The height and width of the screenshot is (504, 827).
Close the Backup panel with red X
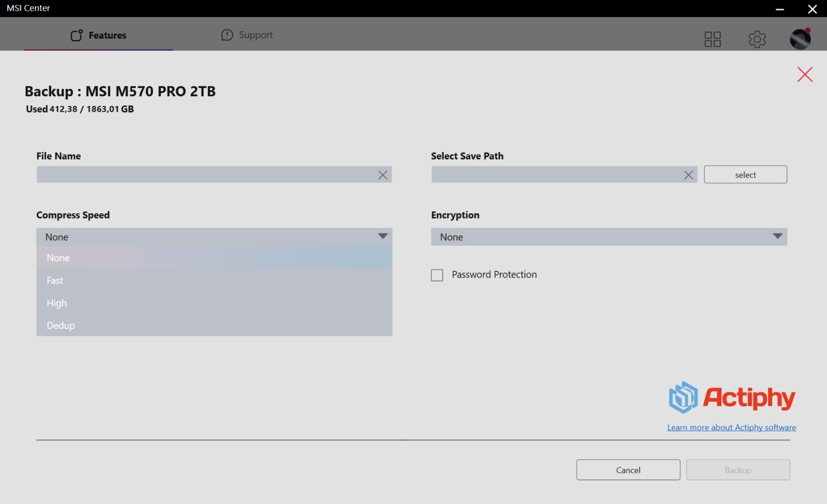(x=804, y=74)
